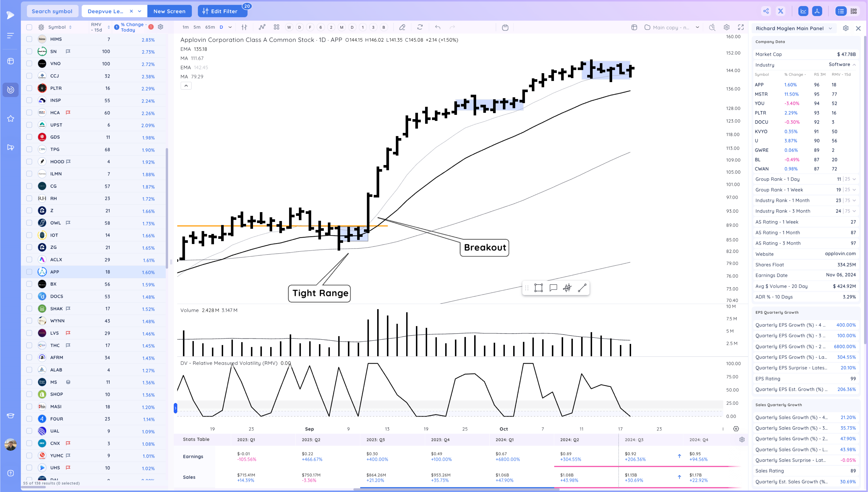This screenshot has height=492, width=868.
Task: Open the Edit Filter button
Action: pos(220,11)
